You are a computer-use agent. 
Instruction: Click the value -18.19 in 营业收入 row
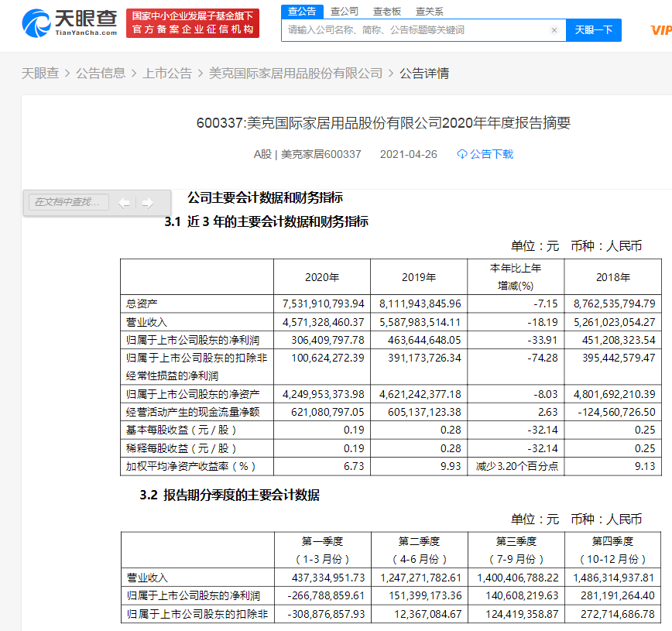click(543, 322)
